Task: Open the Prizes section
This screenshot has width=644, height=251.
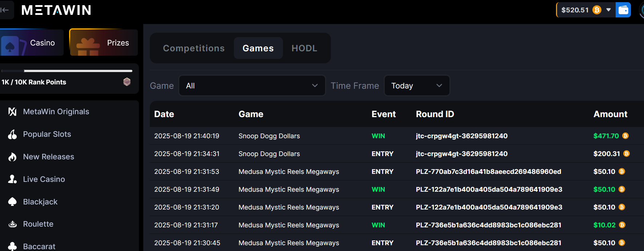Action: click(x=104, y=43)
